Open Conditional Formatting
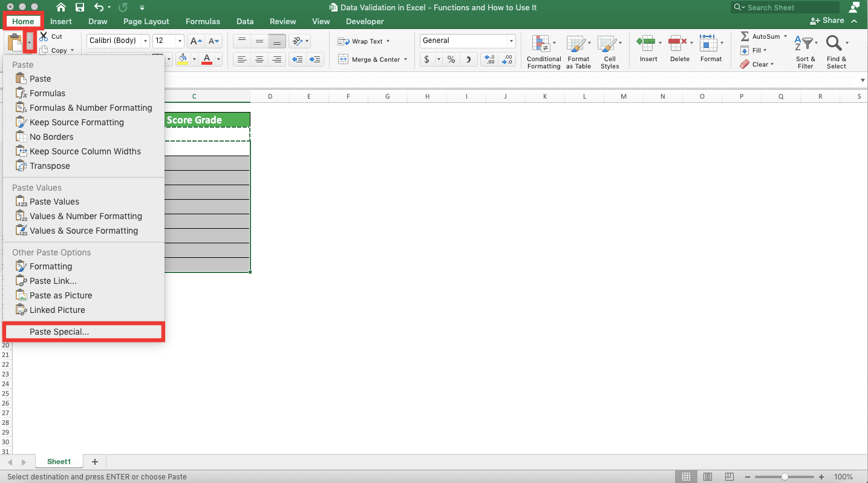Screen dimensions: 868x483 click(x=544, y=52)
